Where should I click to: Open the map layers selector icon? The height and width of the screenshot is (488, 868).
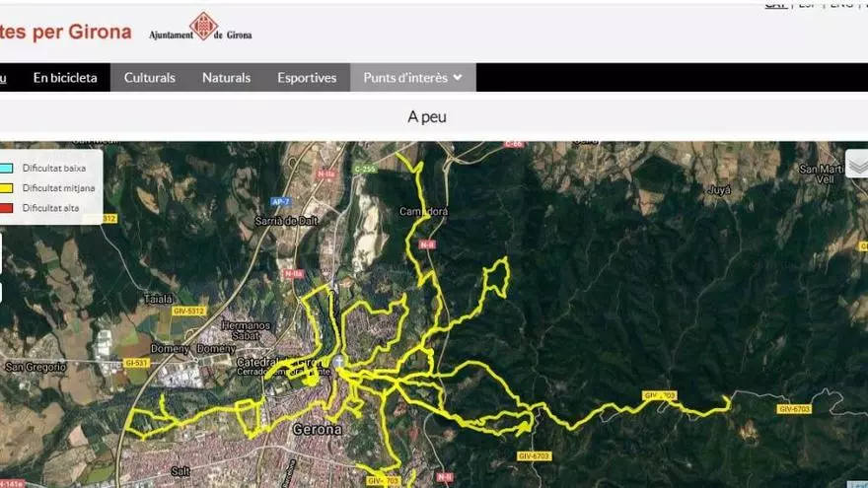click(x=857, y=164)
